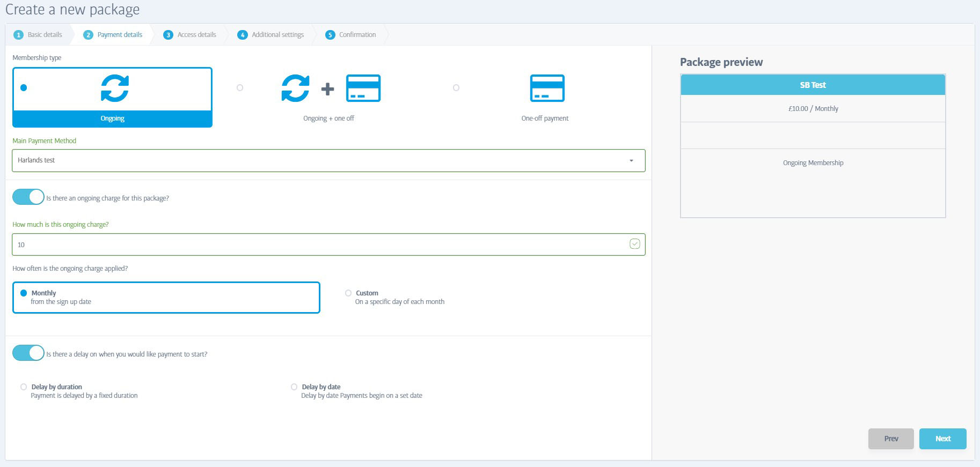Click the green checkmark icon in charge field
The width and height of the screenshot is (980, 467).
pyautogui.click(x=634, y=244)
